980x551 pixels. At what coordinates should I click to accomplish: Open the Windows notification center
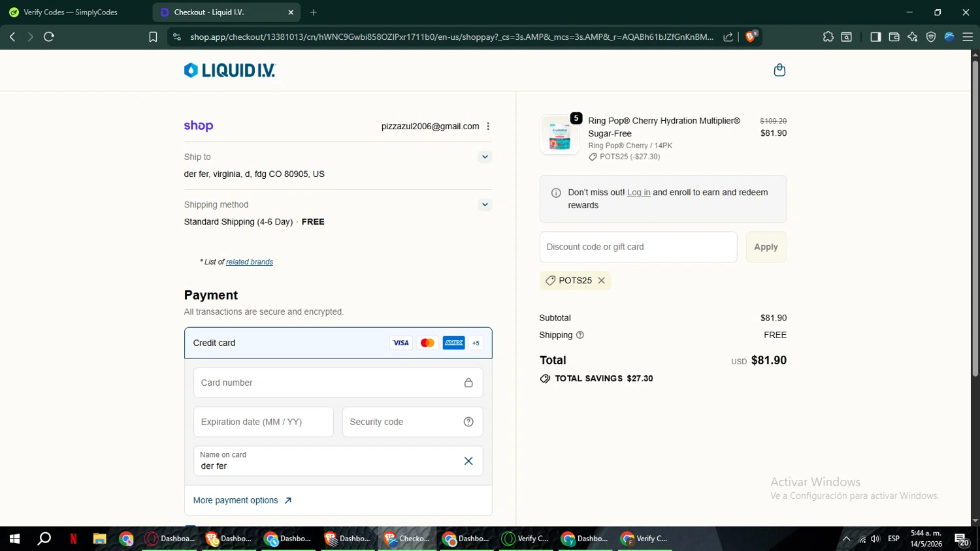tap(962, 539)
